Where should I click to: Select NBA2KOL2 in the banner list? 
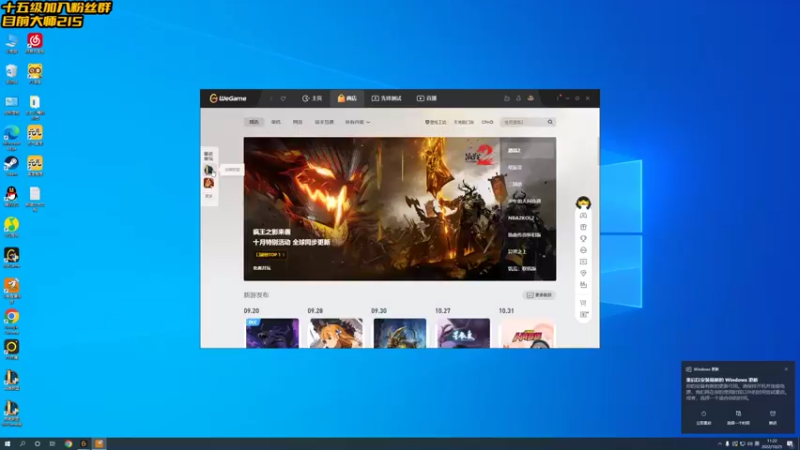tap(521, 218)
